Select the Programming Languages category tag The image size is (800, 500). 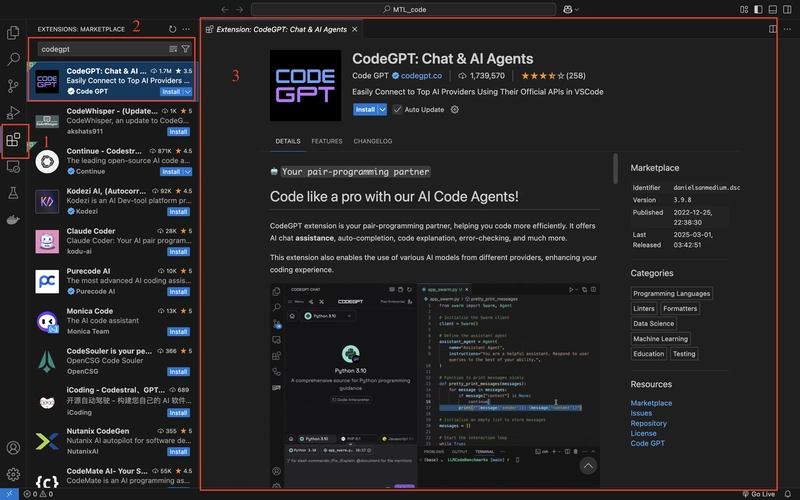tap(671, 293)
